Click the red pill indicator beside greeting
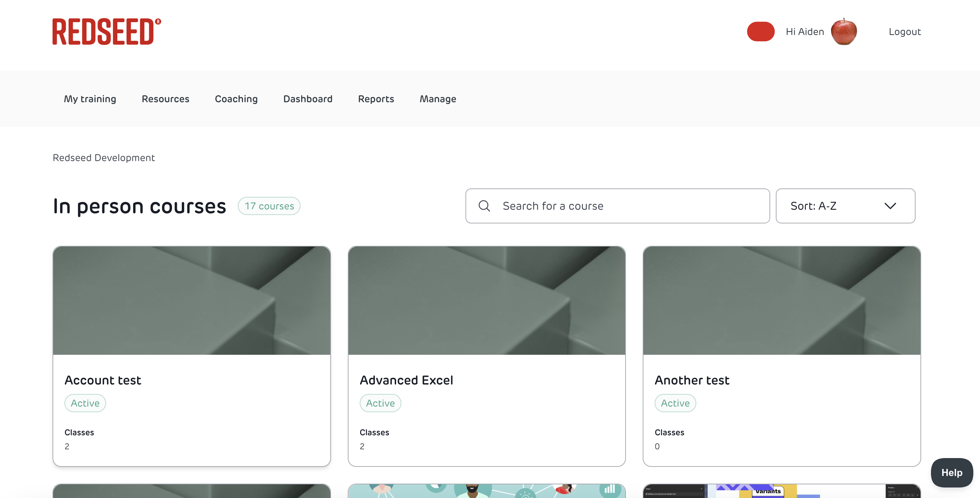 (x=760, y=32)
